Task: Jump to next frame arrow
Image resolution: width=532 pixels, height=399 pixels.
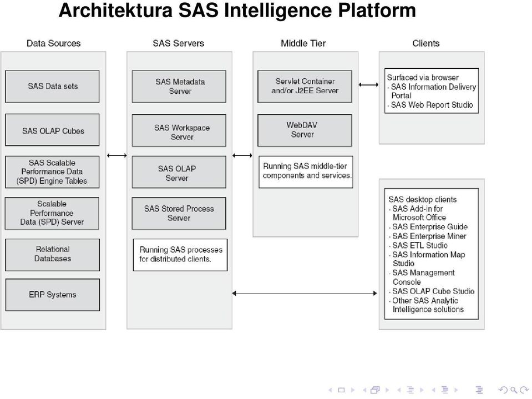Action: (387, 390)
